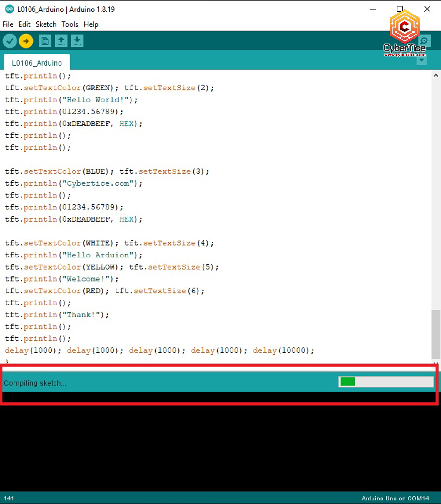Click the line tft.println("Hello World!");
The width and height of the screenshot is (441, 504).
coord(71,100)
